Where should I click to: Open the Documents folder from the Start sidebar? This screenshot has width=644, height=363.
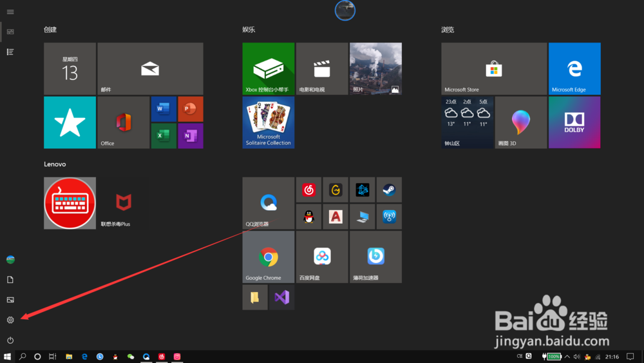(10, 280)
